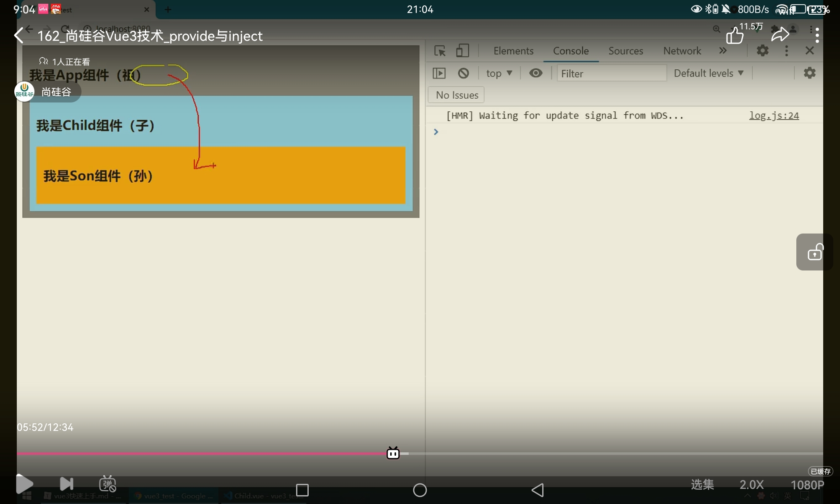Tap the Android recent apps square
The width and height of the screenshot is (840, 504).
302,490
